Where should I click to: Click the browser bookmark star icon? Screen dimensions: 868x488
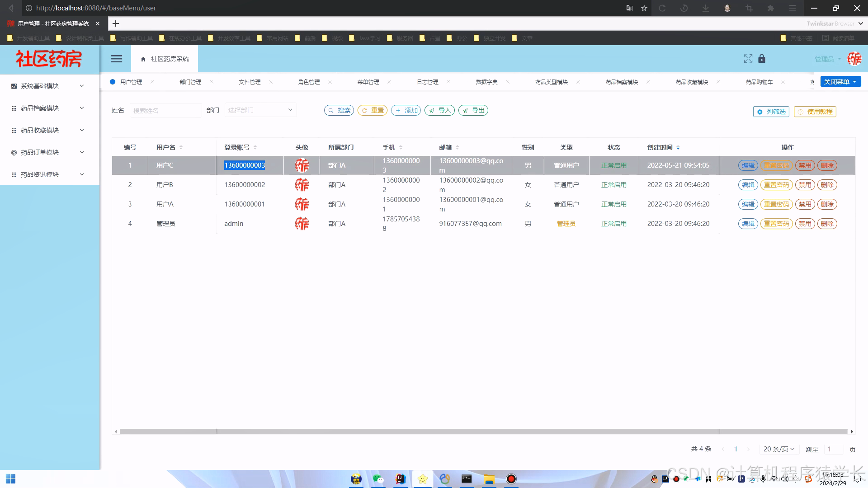(x=644, y=8)
